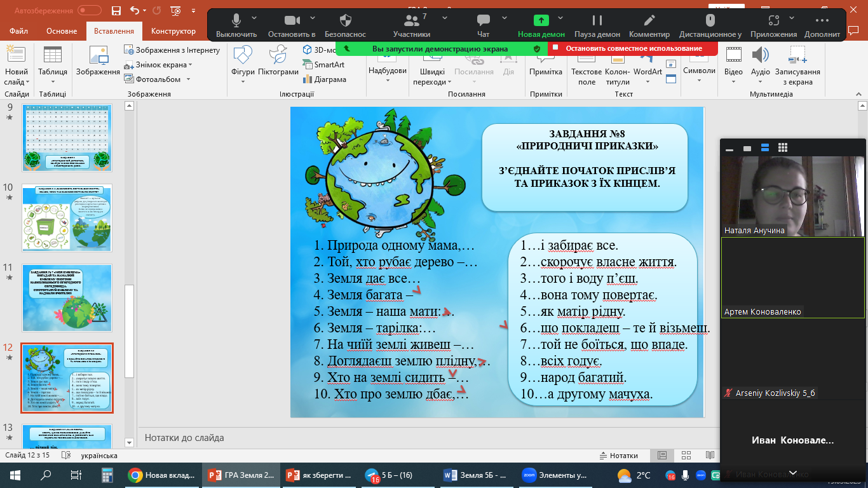868x488 pixels.
Task: Select slide 10 thumbnail
Action: (67, 218)
